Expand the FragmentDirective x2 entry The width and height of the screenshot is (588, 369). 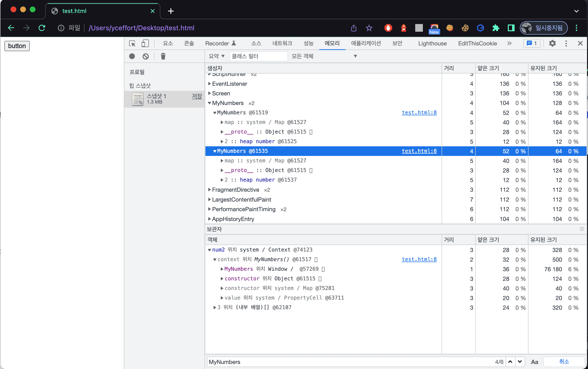(x=210, y=190)
